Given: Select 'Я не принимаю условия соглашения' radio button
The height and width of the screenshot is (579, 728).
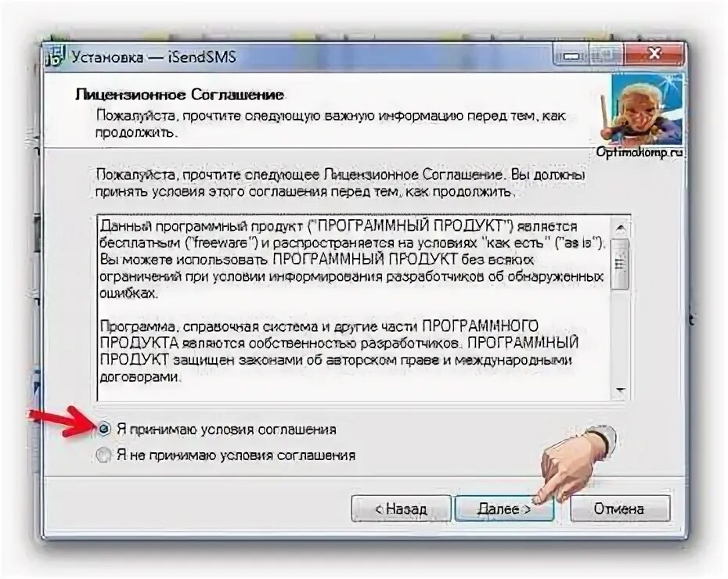Looking at the screenshot, I should pyautogui.click(x=103, y=455).
